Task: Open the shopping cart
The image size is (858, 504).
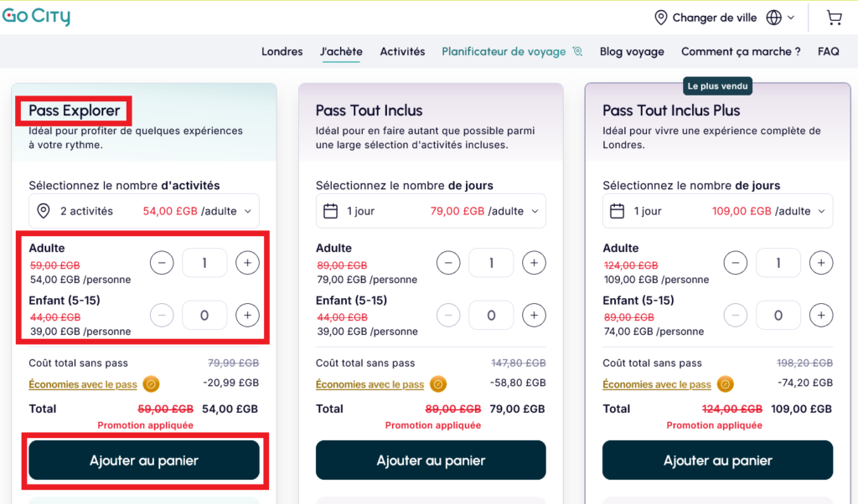Action: (x=833, y=17)
